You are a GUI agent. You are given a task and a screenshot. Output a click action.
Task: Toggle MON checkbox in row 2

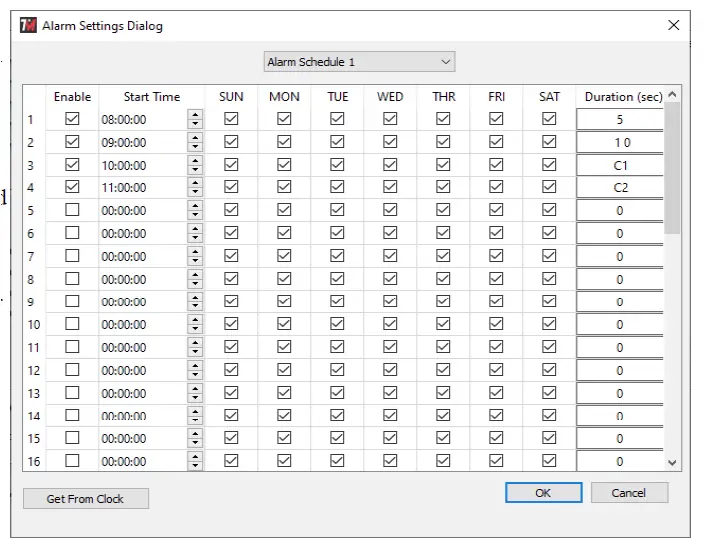point(284,142)
